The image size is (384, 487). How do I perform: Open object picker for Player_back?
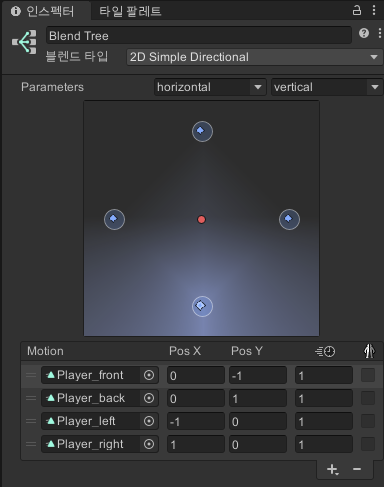(x=149, y=398)
